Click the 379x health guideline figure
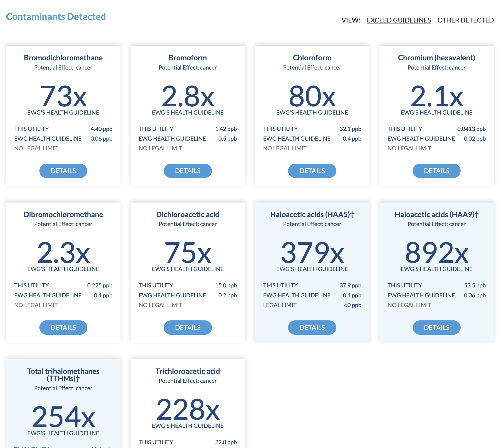This screenshot has width=500, height=448. (x=312, y=253)
